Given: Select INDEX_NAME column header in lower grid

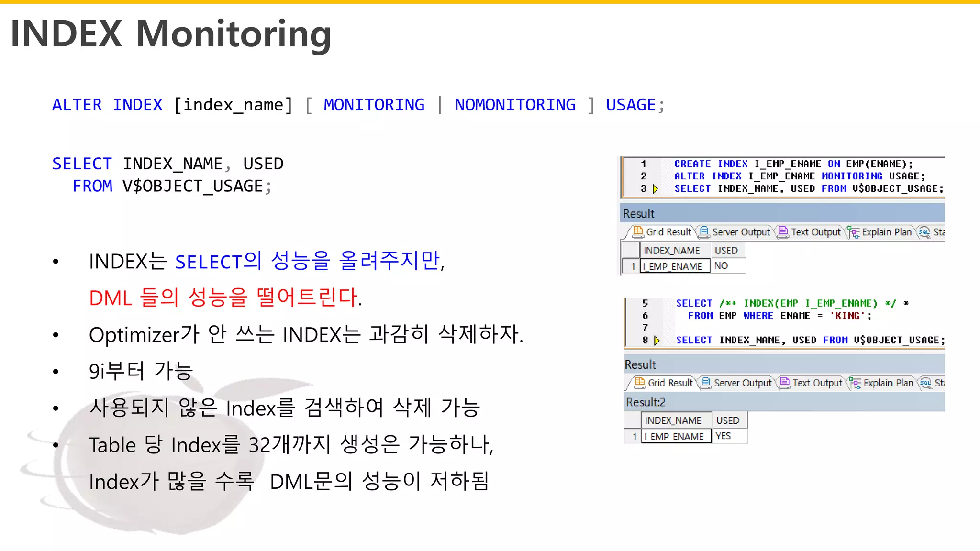Looking at the screenshot, I should click(x=677, y=420).
